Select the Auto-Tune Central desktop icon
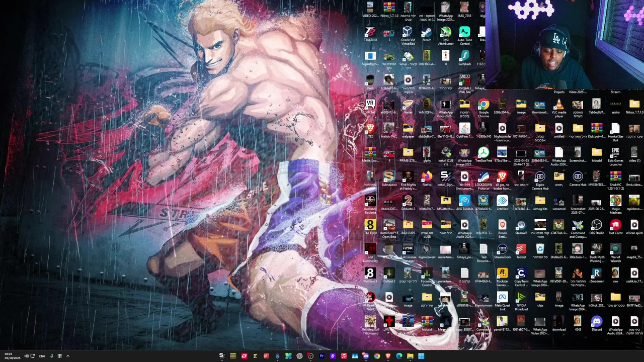Viewport: 644px width, 362px height. [464, 36]
